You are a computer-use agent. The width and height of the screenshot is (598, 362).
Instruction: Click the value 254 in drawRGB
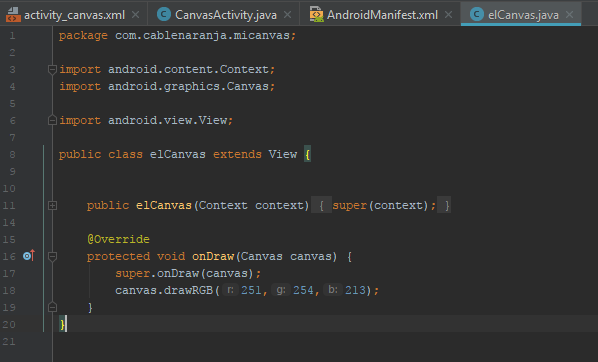[303, 290]
